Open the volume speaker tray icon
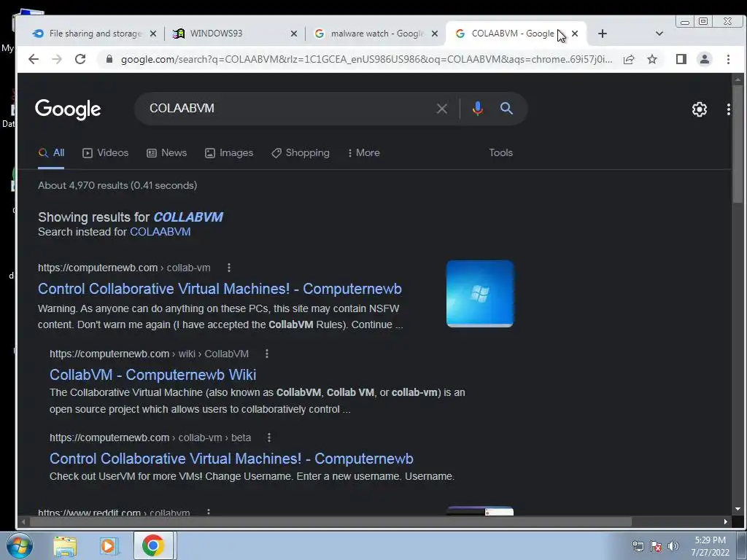Image resolution: width=747 pixels, height=560 pixels. tap(673, 546)
